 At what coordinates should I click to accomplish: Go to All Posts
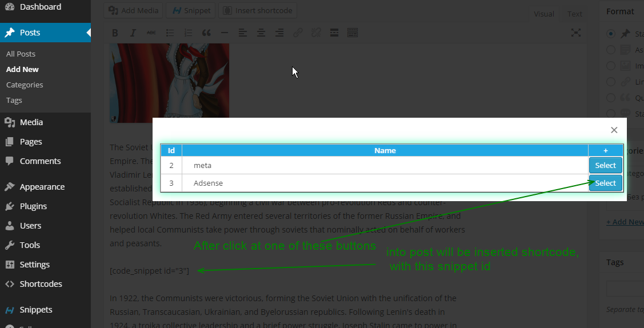pyautogui.click(x=21, y=54)
